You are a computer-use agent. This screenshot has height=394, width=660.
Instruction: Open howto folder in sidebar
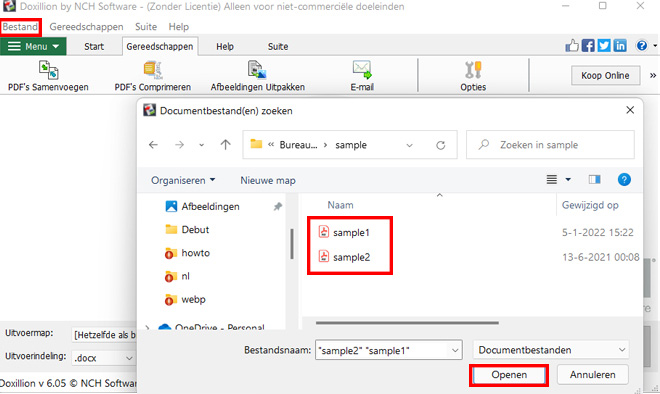tap(187, 253)
